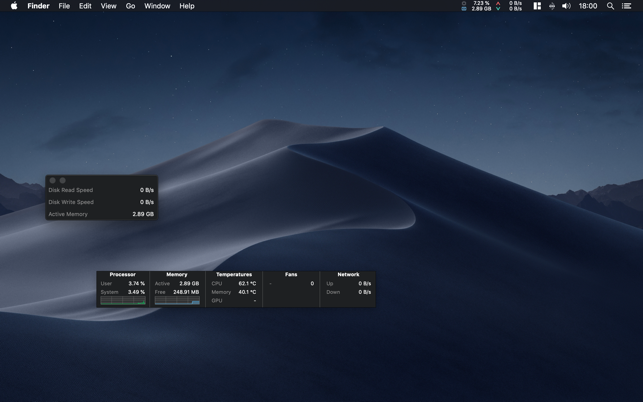The height and width of the screenshot is (402, 643).
Task: Click the Processor heading in stats panel
Action: tap(123, 274)
